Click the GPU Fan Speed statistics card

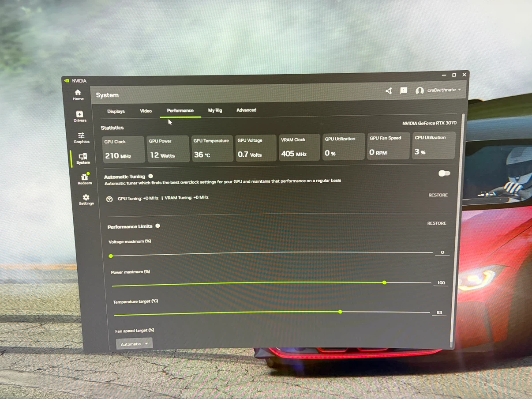[389, 146]
